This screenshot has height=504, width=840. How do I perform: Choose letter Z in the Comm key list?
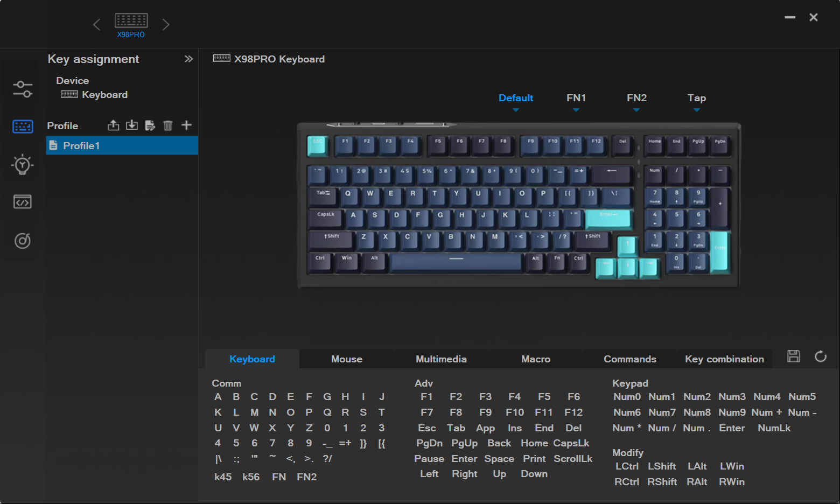(x=309, y=428)
